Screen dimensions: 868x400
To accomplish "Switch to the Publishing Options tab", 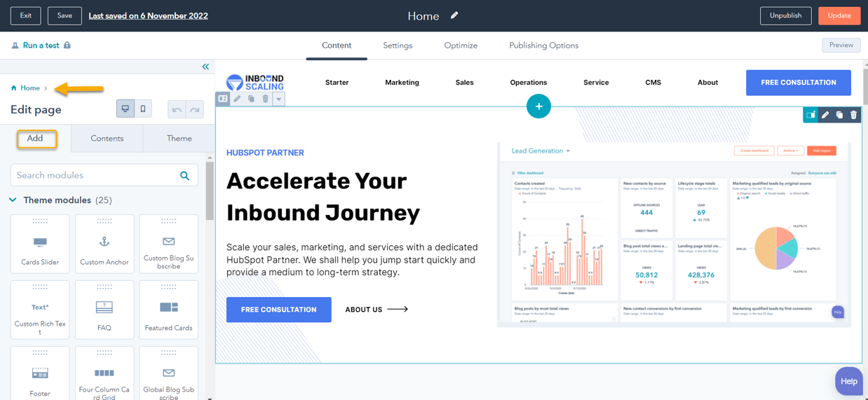I will click(x=543, y=46).
